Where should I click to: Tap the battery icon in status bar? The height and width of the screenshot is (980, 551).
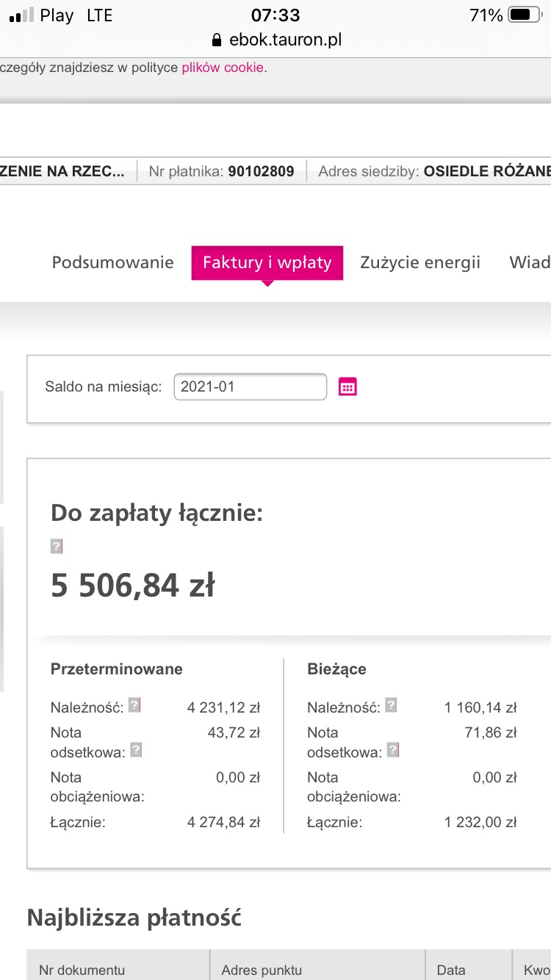tap(525, 15)
